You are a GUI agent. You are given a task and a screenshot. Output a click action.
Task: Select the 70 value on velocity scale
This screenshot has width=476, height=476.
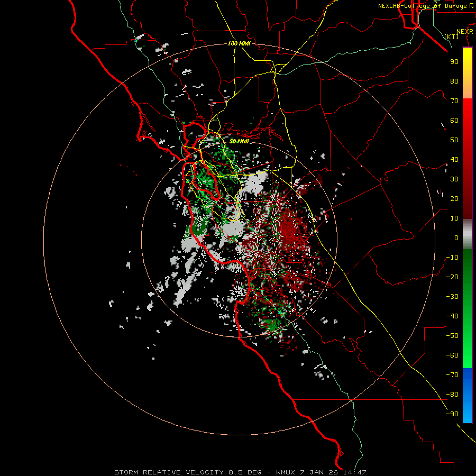(454, 101)
